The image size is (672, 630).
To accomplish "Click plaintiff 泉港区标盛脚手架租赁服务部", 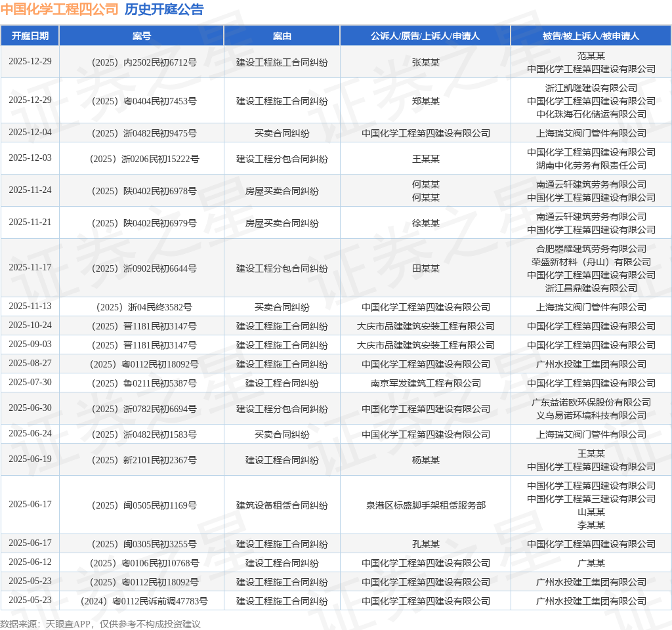I will [425, 505].
